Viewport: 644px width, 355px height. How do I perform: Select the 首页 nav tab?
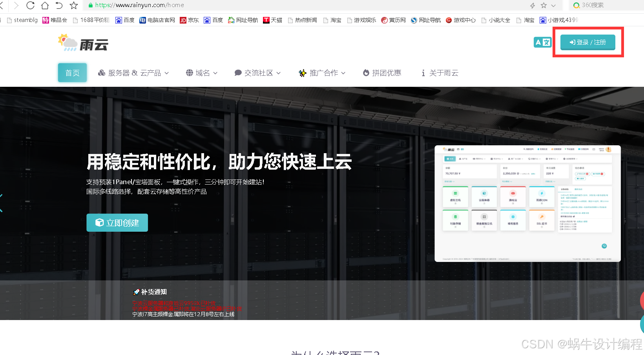72,73
